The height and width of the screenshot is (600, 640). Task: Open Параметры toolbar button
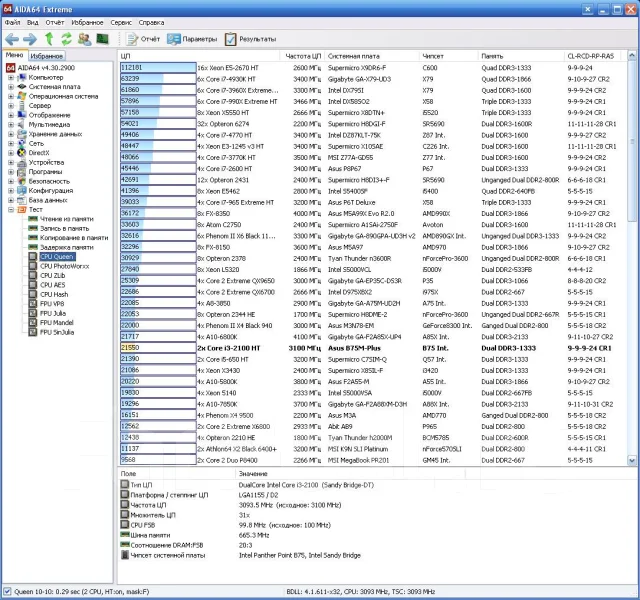pyautogui.click(x=192, y=39)
